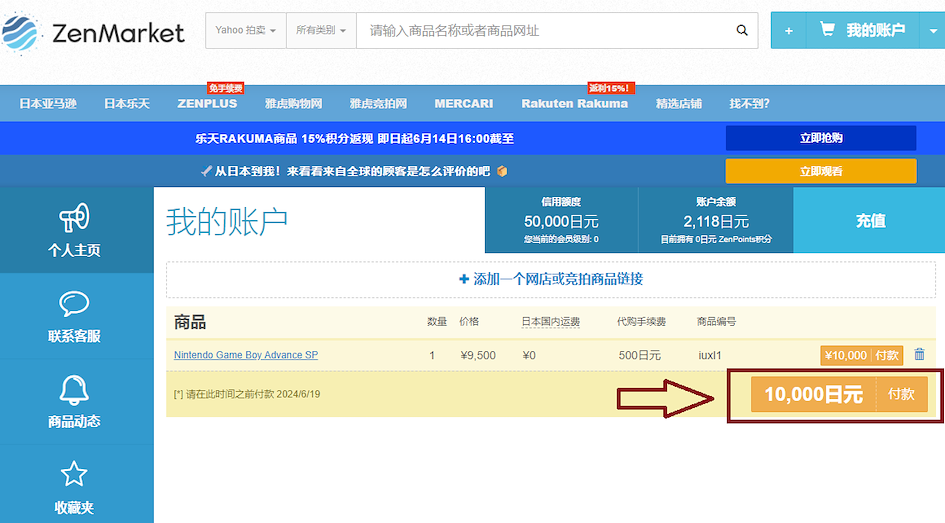
Task: Open the 所有类别 category dropdown
Action: click(321, 30)
